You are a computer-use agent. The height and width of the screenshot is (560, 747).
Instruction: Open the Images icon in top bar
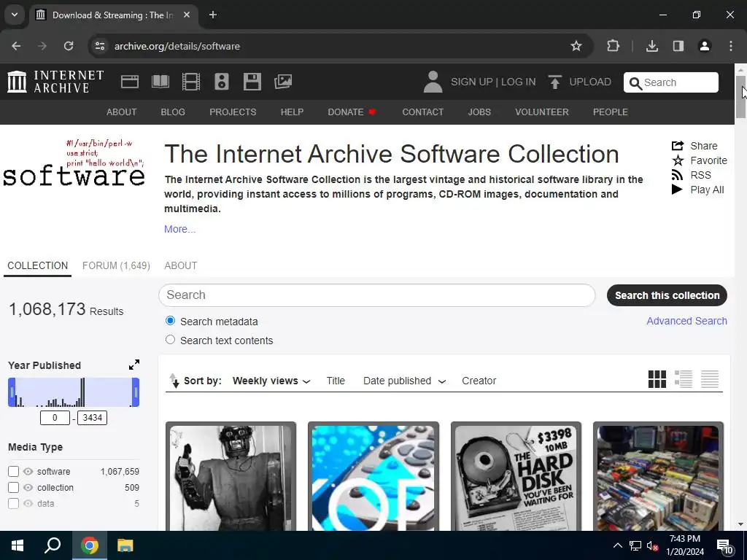[283, 82]
